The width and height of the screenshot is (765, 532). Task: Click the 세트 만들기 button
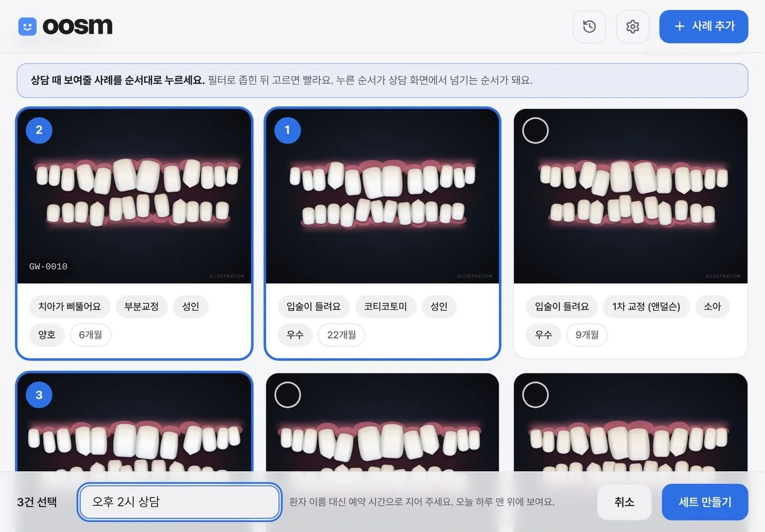(705, 502)
